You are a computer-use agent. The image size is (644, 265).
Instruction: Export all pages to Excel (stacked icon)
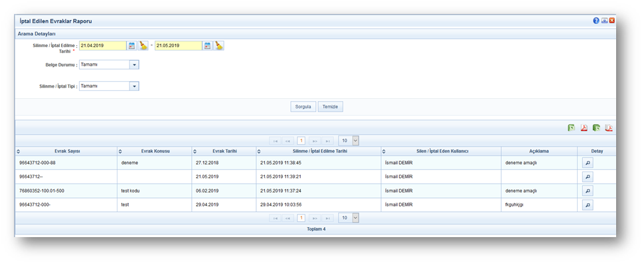(596, 128)
